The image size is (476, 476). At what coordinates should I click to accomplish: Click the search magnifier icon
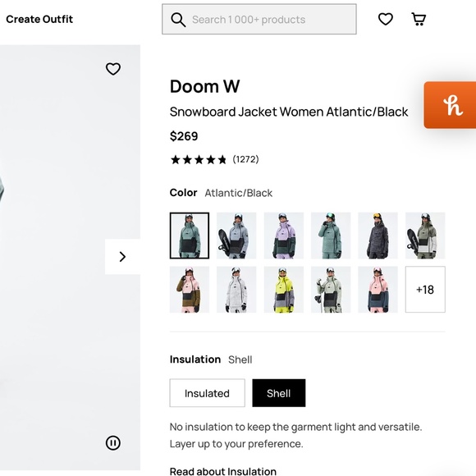pos(178,20)
